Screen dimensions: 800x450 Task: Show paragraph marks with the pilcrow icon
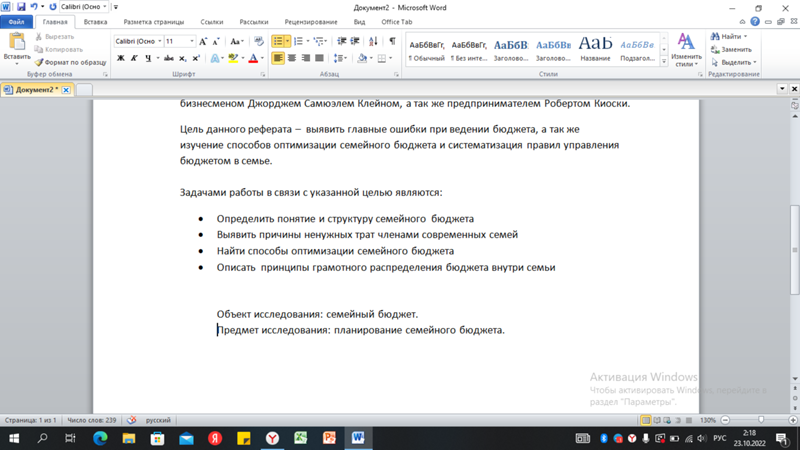click(x=392, y=41)
